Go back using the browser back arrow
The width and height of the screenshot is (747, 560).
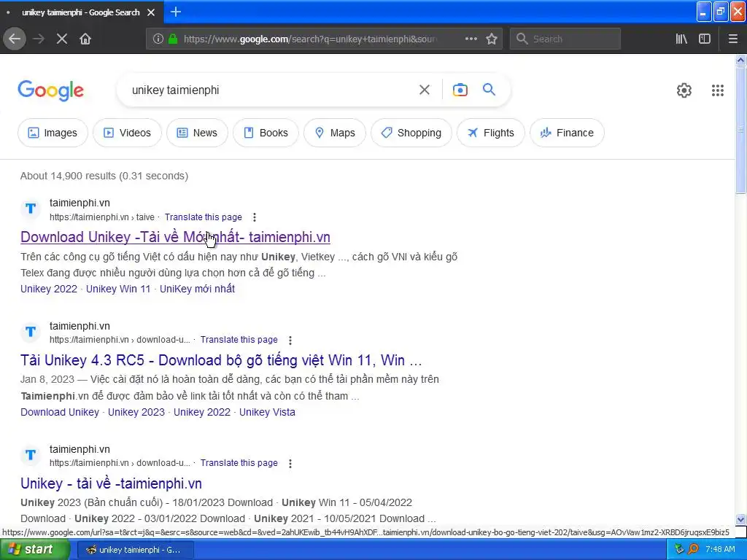click(x=15, y=39)
